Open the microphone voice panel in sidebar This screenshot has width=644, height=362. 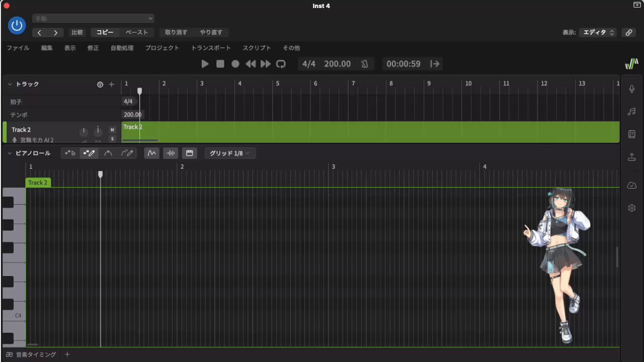pos(632,89)
